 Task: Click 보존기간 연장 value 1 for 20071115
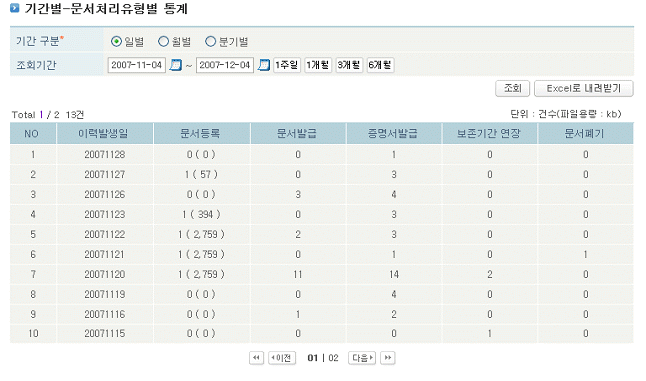[490, 333]
